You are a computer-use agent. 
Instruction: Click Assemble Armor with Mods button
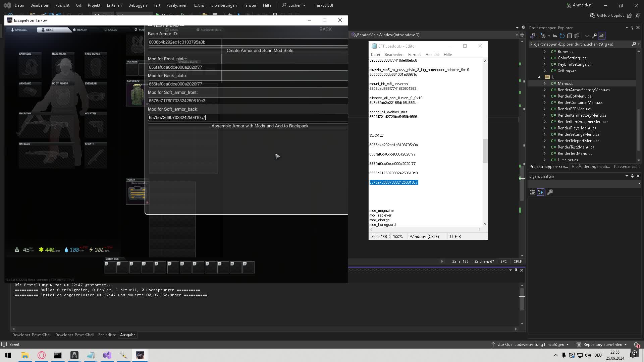click(x=248, y=126)
